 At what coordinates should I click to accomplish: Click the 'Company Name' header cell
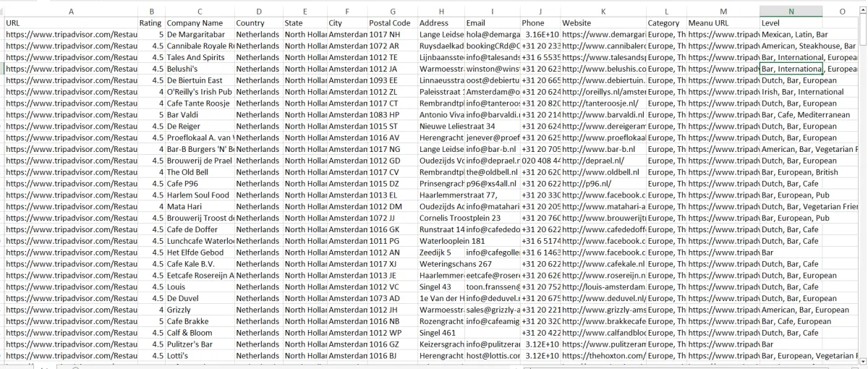pyautogui.click(x=199, y=23)
